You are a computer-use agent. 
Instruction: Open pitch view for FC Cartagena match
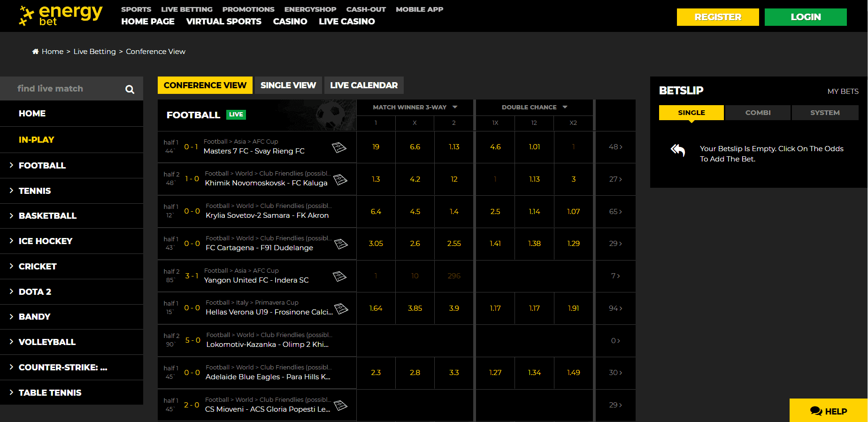341,244
